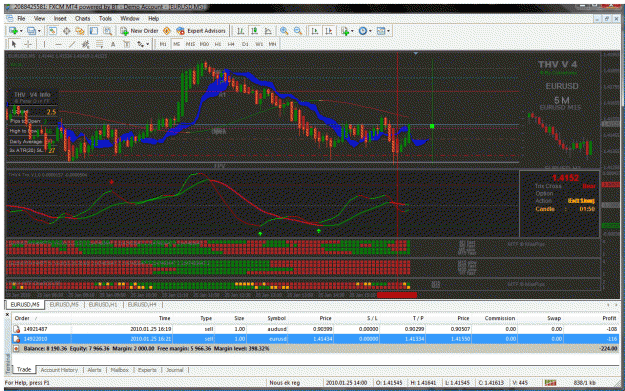The image size is (625, 391).
Task: Open the File menu
Action: pyautogui.click(x=21, y=18)
